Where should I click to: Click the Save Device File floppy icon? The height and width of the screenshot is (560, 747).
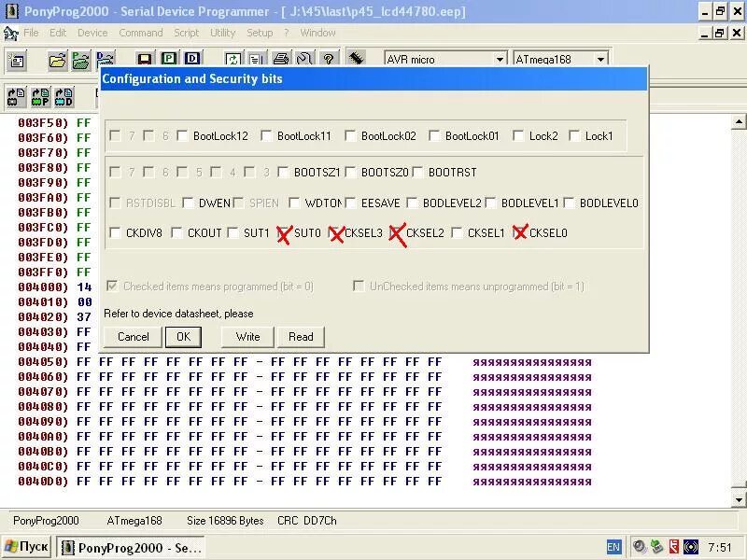click(145, 59)
